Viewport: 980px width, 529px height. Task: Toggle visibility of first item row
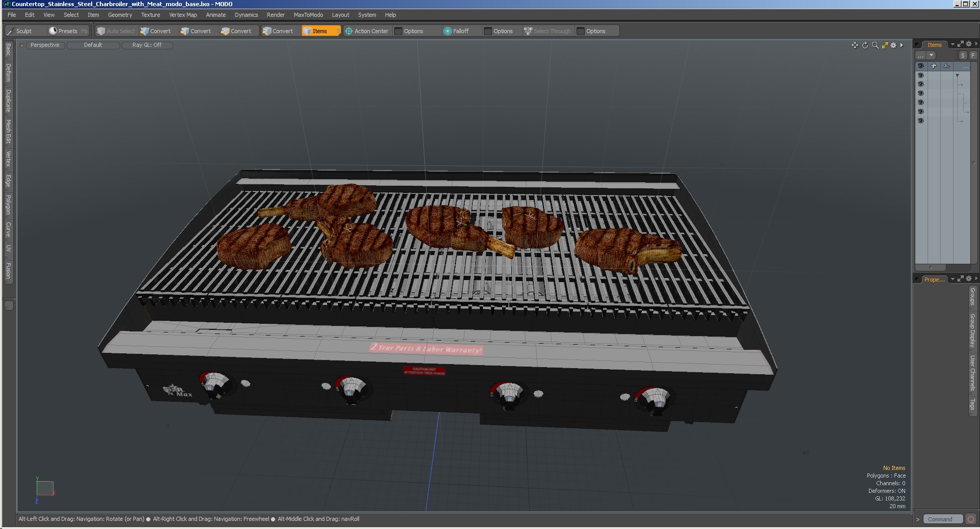pos(920,75)
